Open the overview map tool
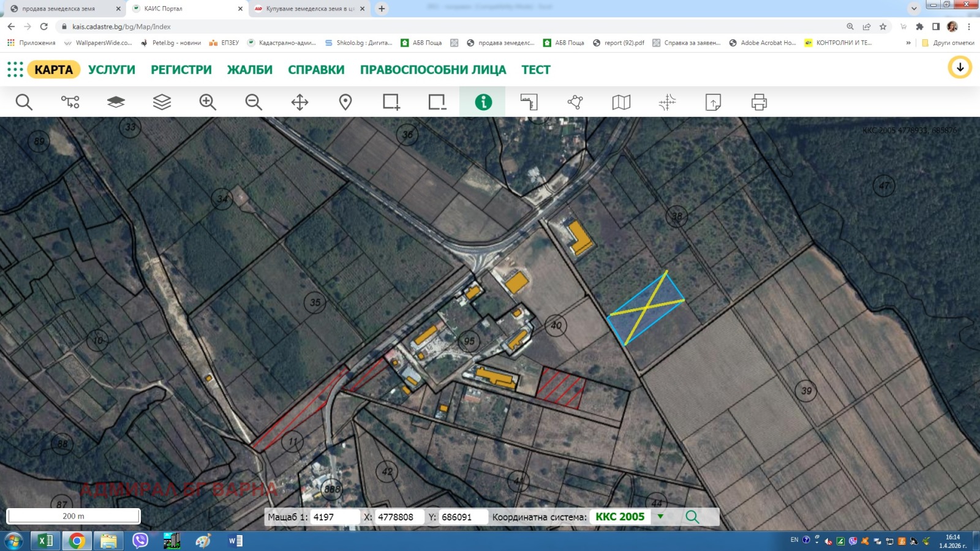This screenshot has height=551, width=980. click(x=620, y=102)
